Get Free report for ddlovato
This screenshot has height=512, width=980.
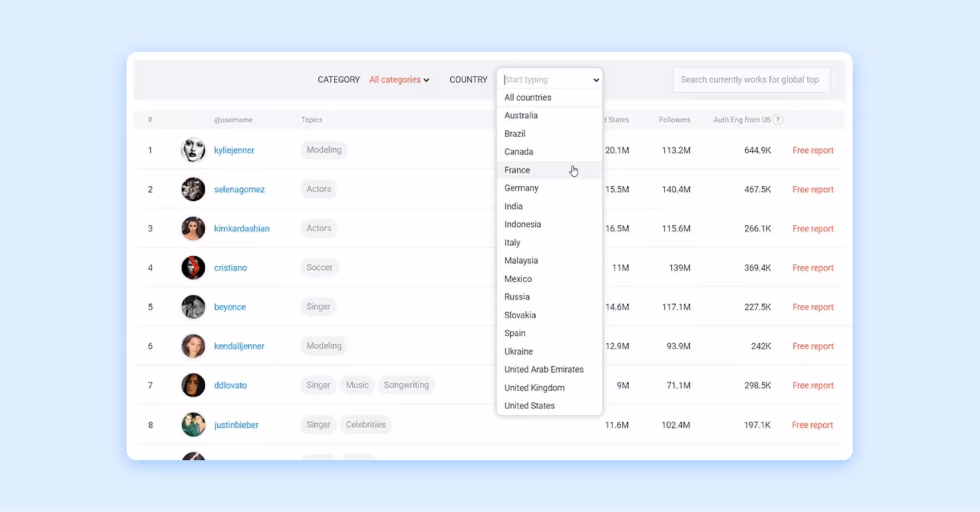[813, 385]
